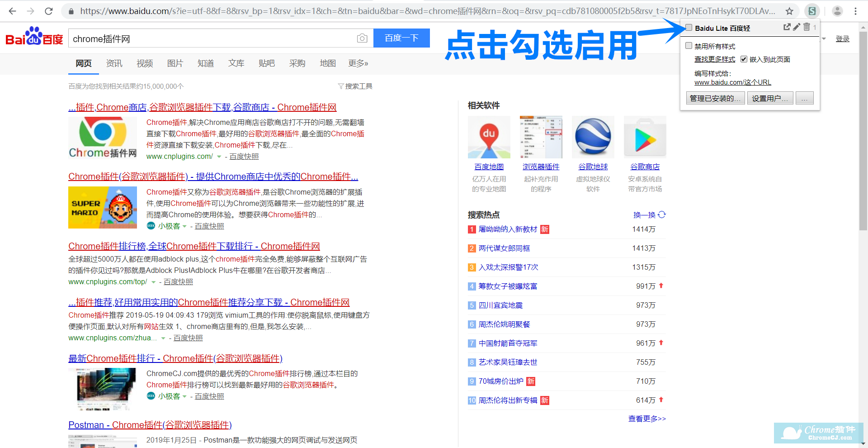
Task: Click the 百度一下 search button
Action: click(x=401, y=38)
